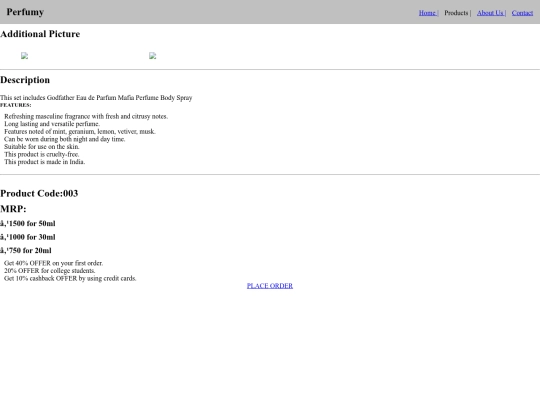Click the first broken additional picture

pyautogui.click(x=24, y=56)
